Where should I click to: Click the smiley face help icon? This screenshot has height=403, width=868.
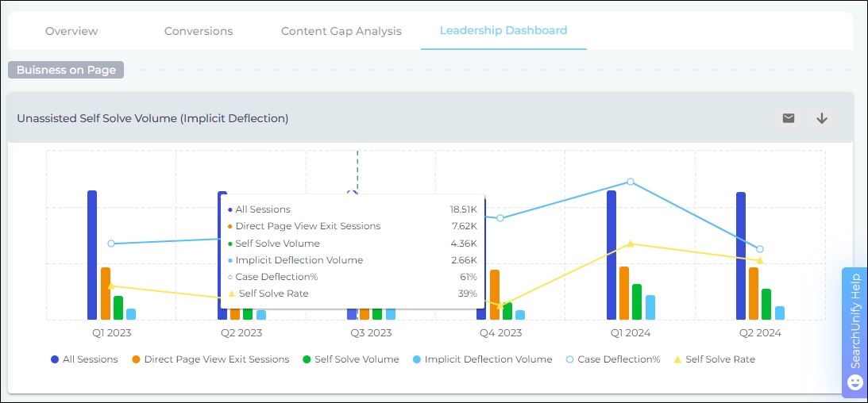click(855, 382)
